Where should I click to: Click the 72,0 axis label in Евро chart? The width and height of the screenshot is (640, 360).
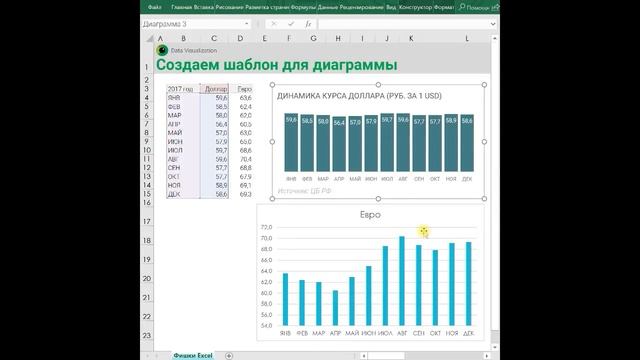click(266, 227)
